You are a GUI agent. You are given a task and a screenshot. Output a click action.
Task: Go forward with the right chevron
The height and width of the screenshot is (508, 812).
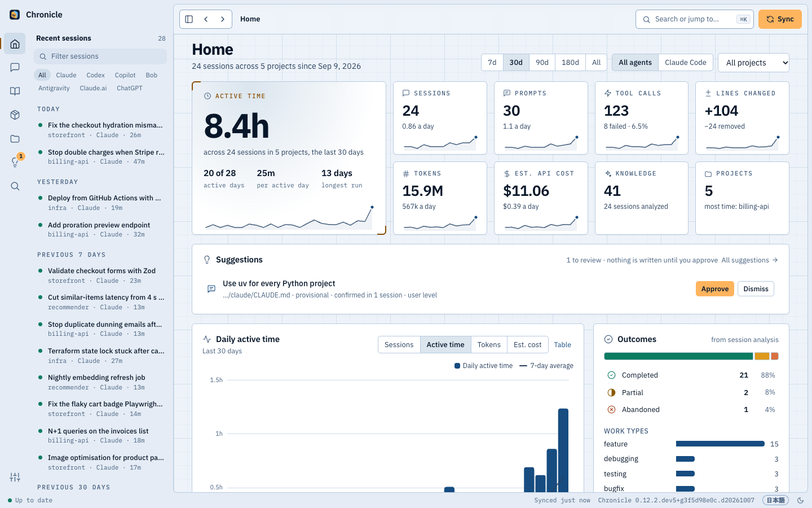[223, 19]
